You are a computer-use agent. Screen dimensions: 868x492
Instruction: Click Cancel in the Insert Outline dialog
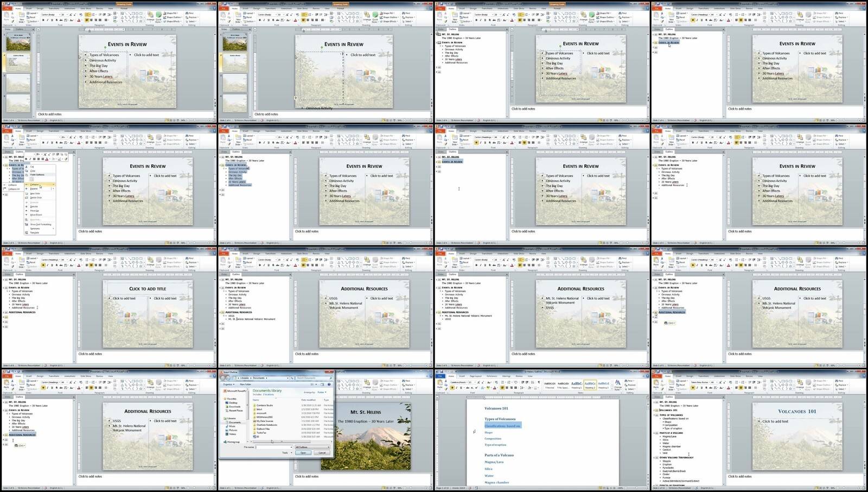click(322, 453)
